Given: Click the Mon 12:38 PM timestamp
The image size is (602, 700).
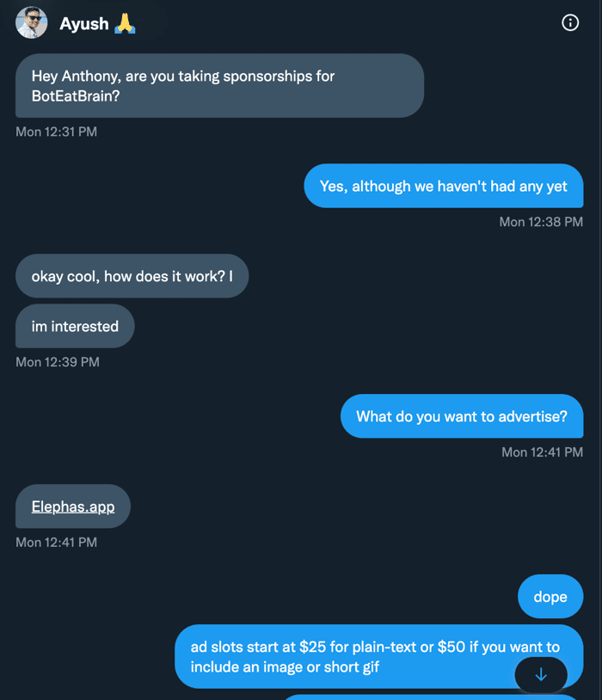Looking at the screenshot, I should pos(541,222).
